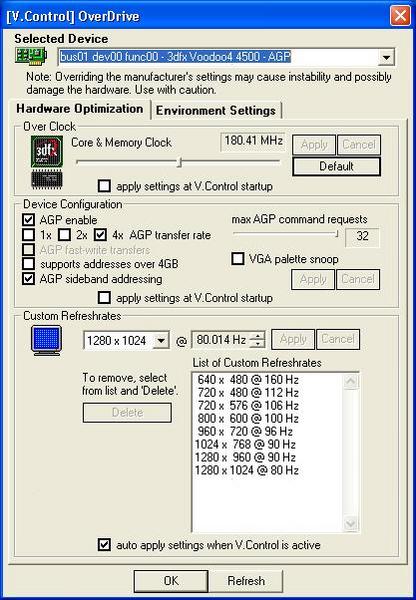Screen dimensions: 416x600
Task: Decrease refresh rate with the down spinner arrow
Action: pos(258,344)
